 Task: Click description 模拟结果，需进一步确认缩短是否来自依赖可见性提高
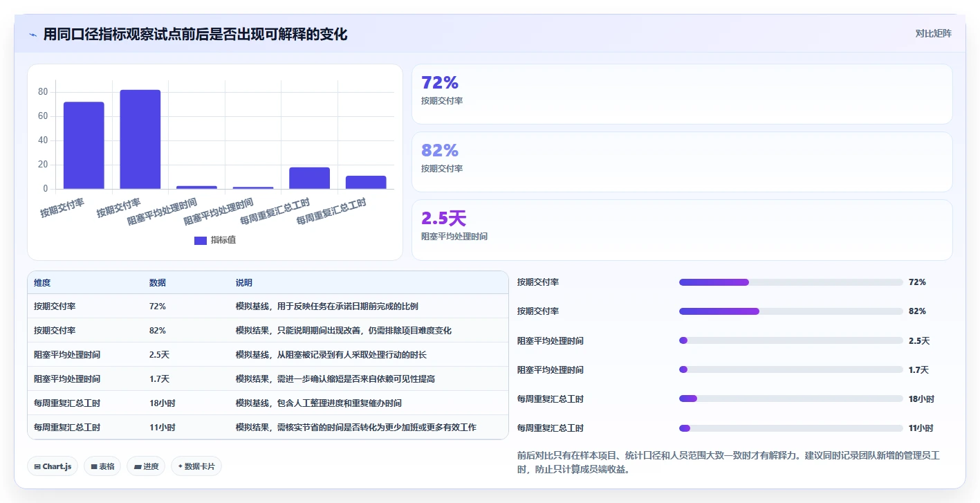tap(335, 378)
